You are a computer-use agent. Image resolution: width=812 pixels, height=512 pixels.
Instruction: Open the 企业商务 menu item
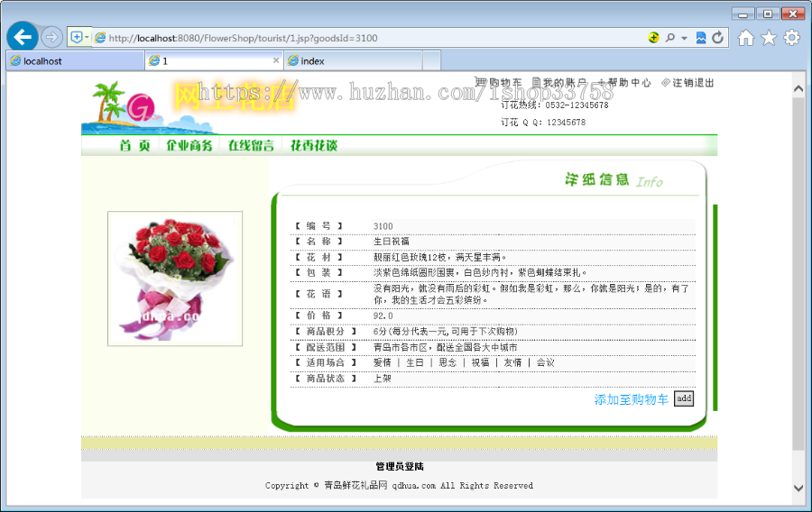[189, 145]
